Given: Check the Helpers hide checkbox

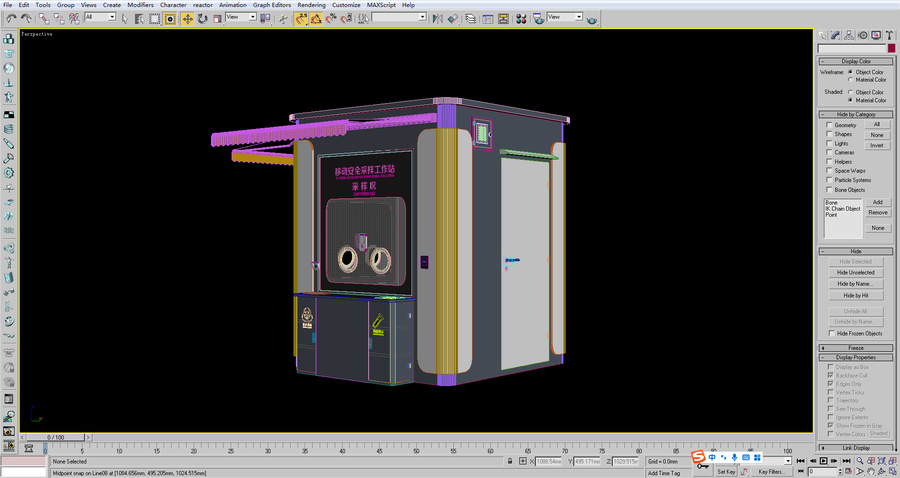Looking at the screenshot, I should point(829,161).
